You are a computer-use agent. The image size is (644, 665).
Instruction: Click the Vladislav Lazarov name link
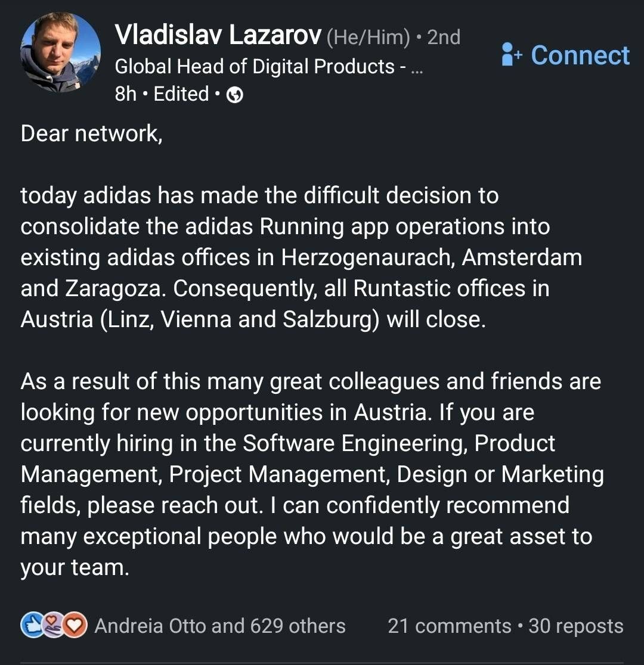point(218,35)
